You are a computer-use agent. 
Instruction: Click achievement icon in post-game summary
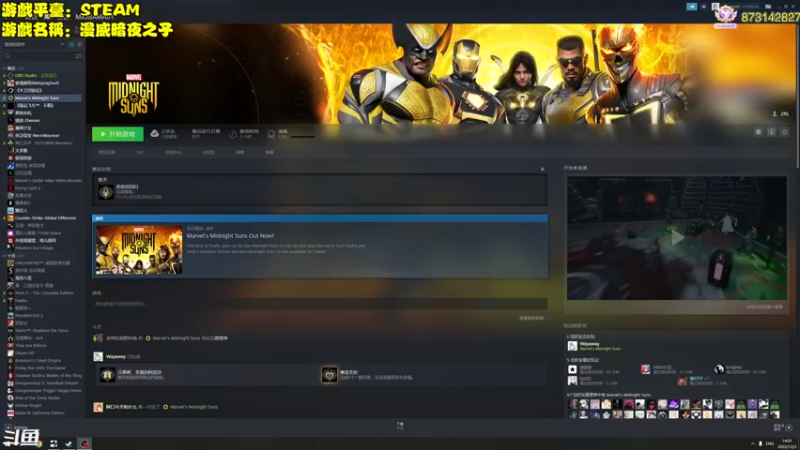[106, 192]
